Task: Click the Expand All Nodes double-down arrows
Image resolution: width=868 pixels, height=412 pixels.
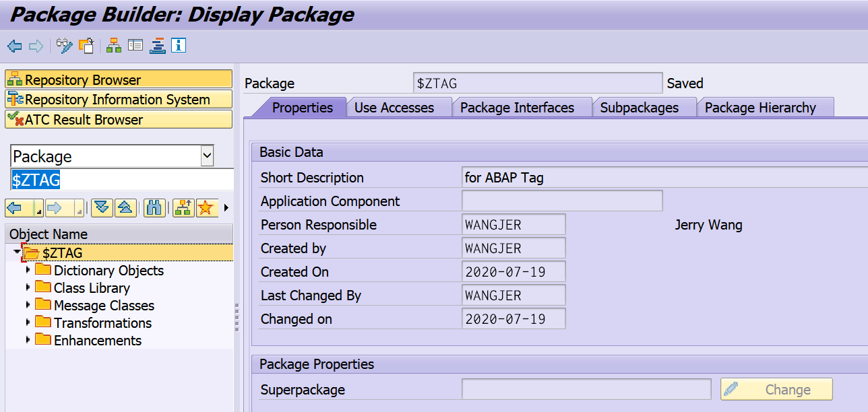Action: point(102,208)
